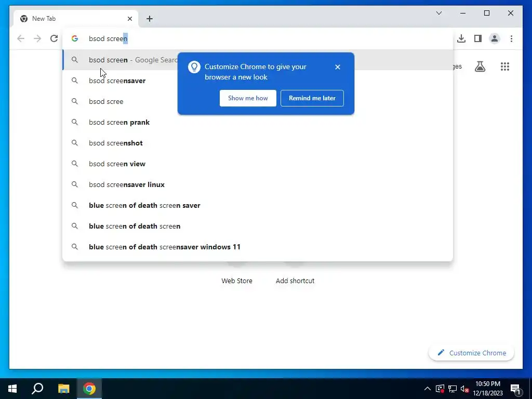Choose 'bsod screensaver' suggestion
The width and height of the screenshot is (532, 399).
(258, 81)
